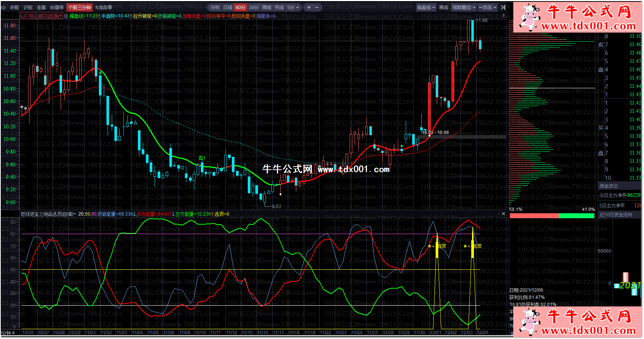Click the 中趋势=10.43 indicator value

116,16
